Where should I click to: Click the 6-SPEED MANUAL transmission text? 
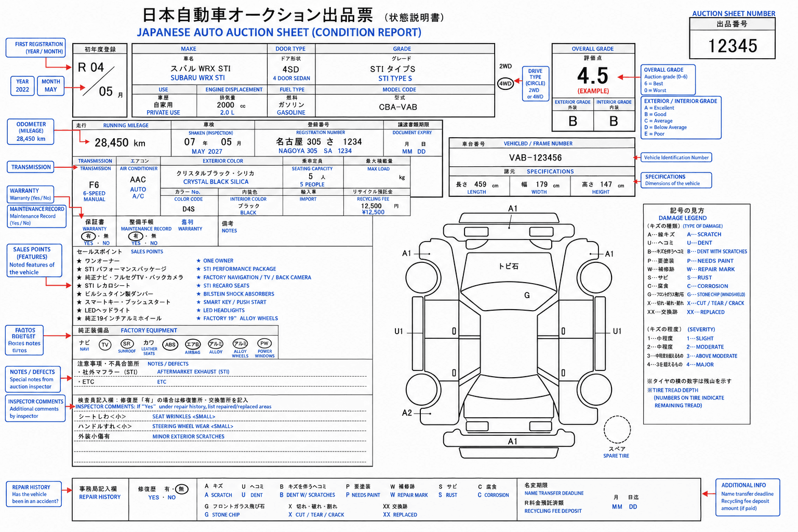[94, 196]
